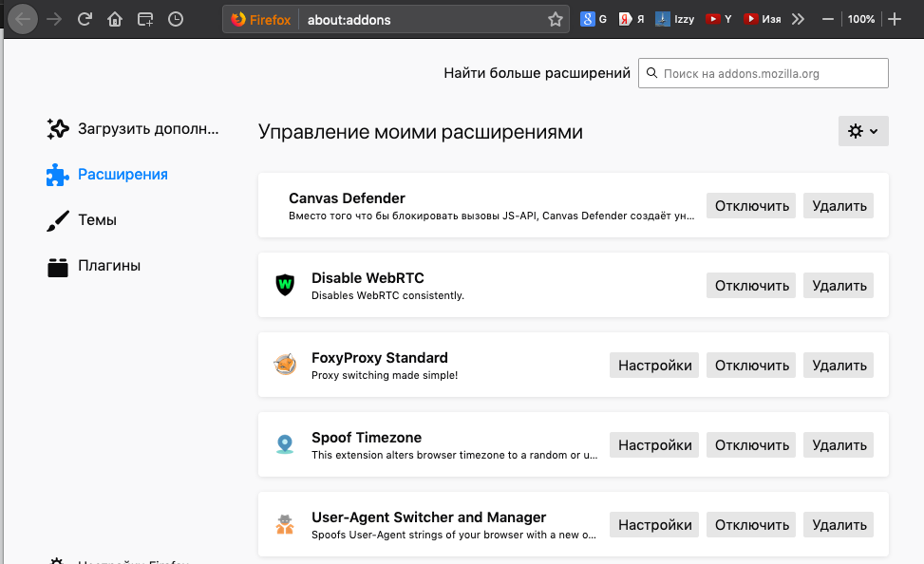Switch to the Плагины category
924x564 pixels.
point(93,266)
